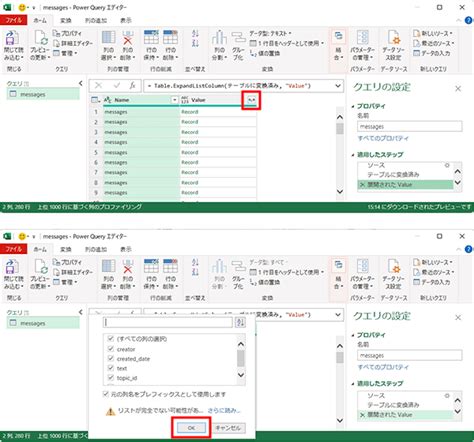Uncheck the topic_id checkbox

click(x=111, y=378)
